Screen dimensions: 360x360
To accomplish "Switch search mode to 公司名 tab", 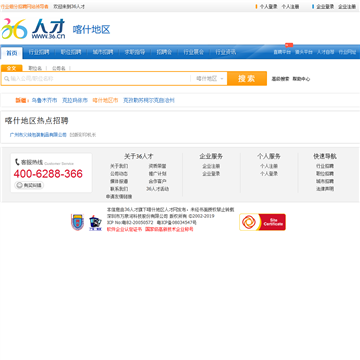I will pyautogui.click(x=59, y=68).
